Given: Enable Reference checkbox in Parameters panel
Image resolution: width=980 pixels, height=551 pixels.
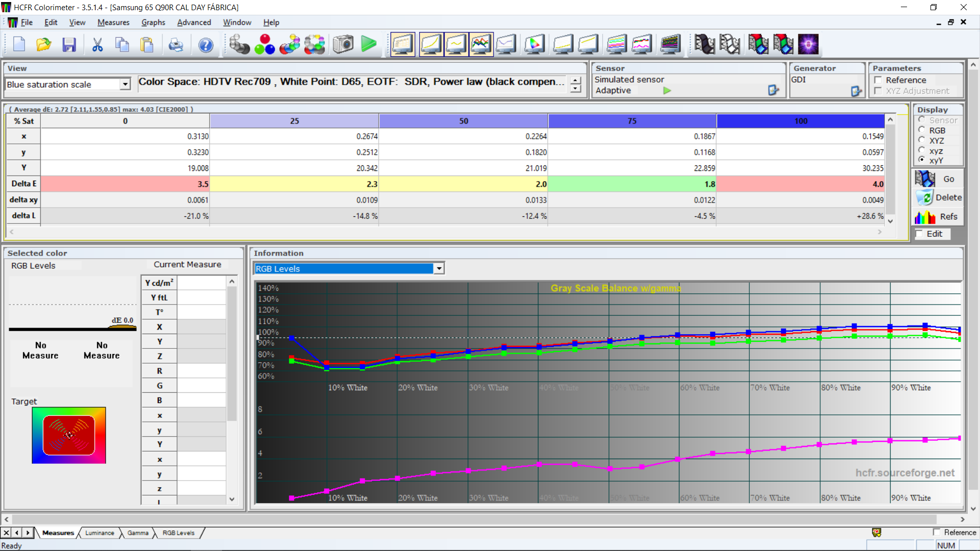Looking at the screenshot, I should (878, 80).
